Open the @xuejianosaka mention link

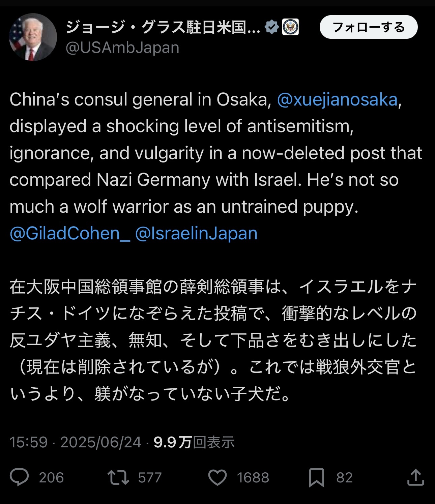(337, 100)
